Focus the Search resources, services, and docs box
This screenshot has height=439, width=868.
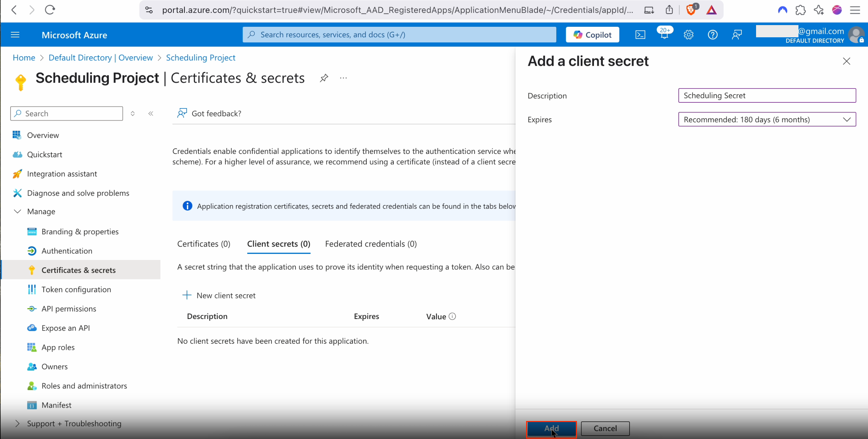(x=399, y=35)
